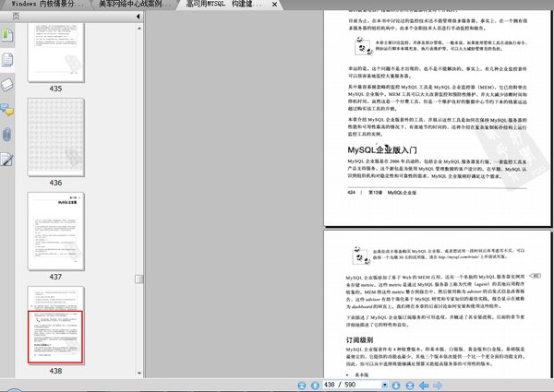Click the thumbnail panel scrollbar handle
Image resolution: width=554 pixels, height=392 pixels.
(x=139, y=279)
